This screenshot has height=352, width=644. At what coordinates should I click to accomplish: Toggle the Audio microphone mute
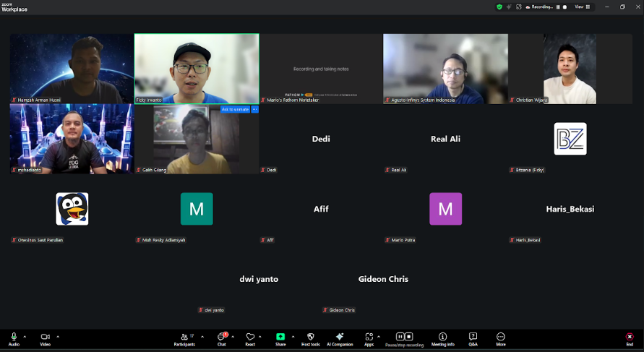(14, 338)
